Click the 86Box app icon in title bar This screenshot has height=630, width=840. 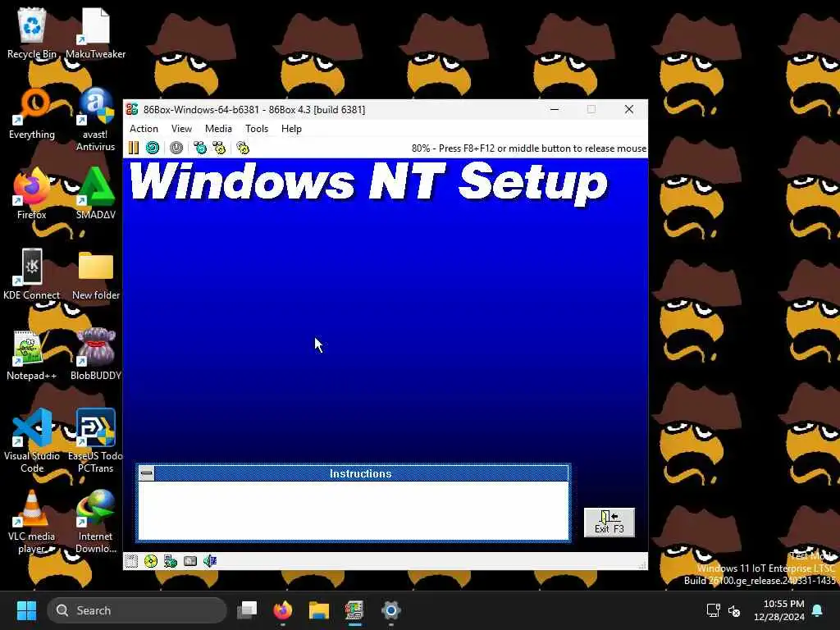pos(132,109)
